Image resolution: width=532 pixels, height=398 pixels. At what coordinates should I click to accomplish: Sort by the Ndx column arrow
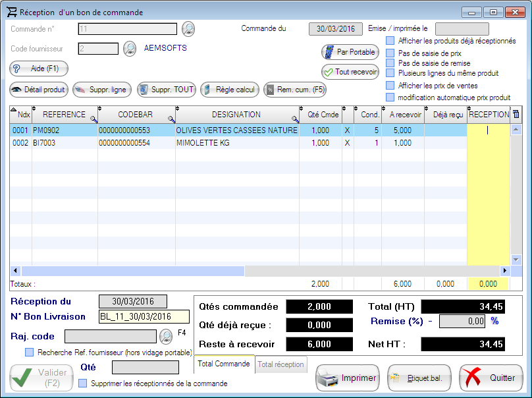click(14, 109)
